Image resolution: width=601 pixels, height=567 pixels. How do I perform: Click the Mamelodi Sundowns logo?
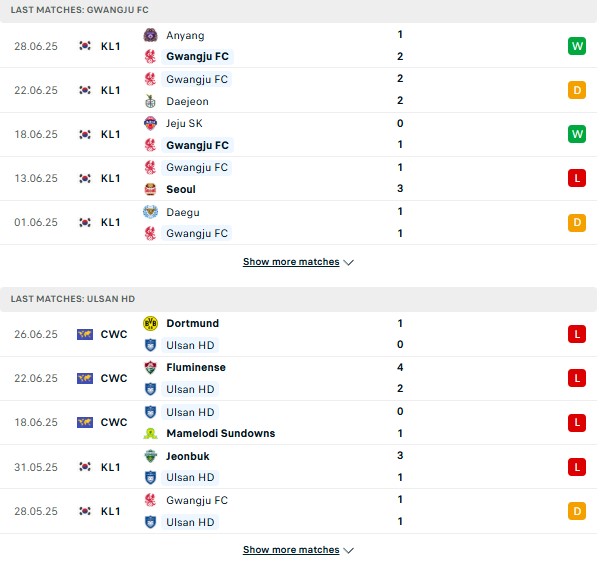click(150, 433)
